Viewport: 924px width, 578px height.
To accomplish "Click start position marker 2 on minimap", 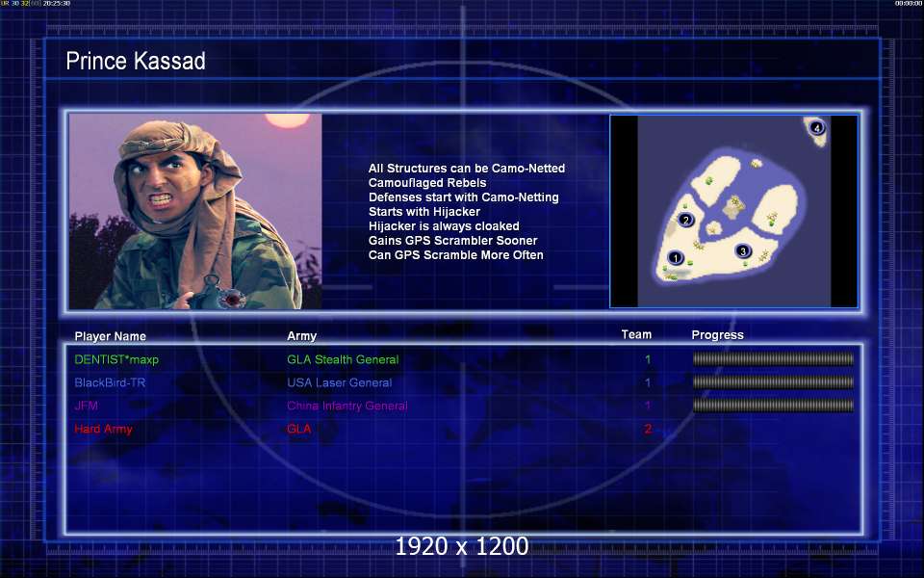I will coord(685,220).
